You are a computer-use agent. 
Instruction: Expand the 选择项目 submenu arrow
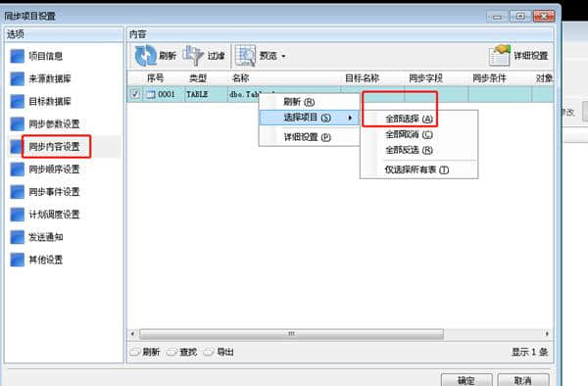[x=350, y=118]
